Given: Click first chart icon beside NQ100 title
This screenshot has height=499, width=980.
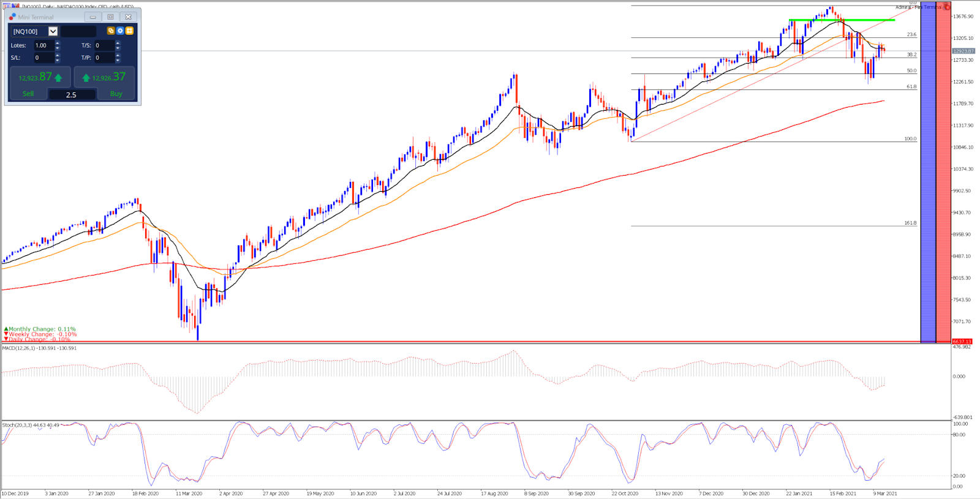Looking at the screenshot, I should [7, 6].
